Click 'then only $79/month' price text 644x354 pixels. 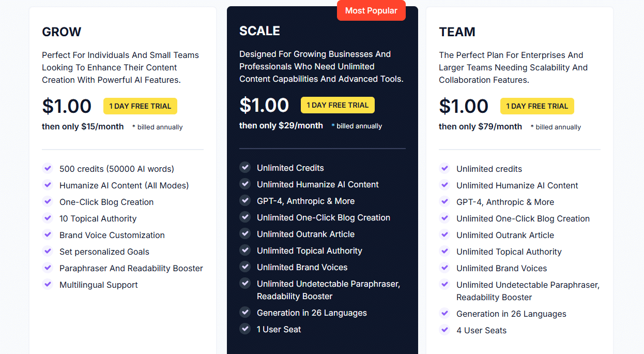[481, 126]
